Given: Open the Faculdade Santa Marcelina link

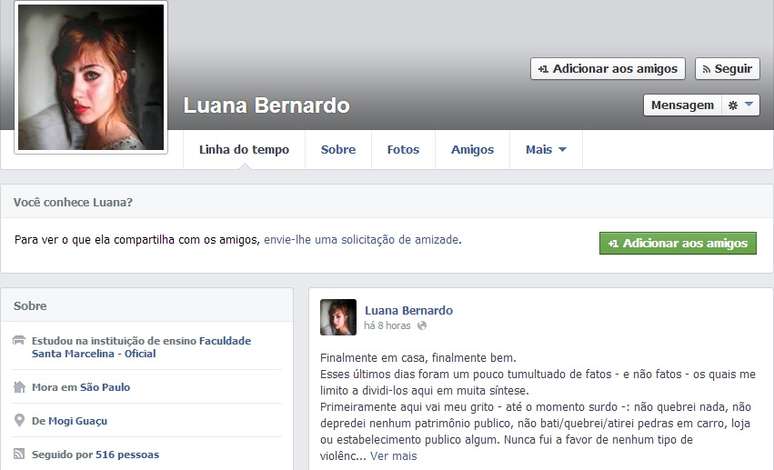Looking at the screenshot, I should (x=141, y=347).
